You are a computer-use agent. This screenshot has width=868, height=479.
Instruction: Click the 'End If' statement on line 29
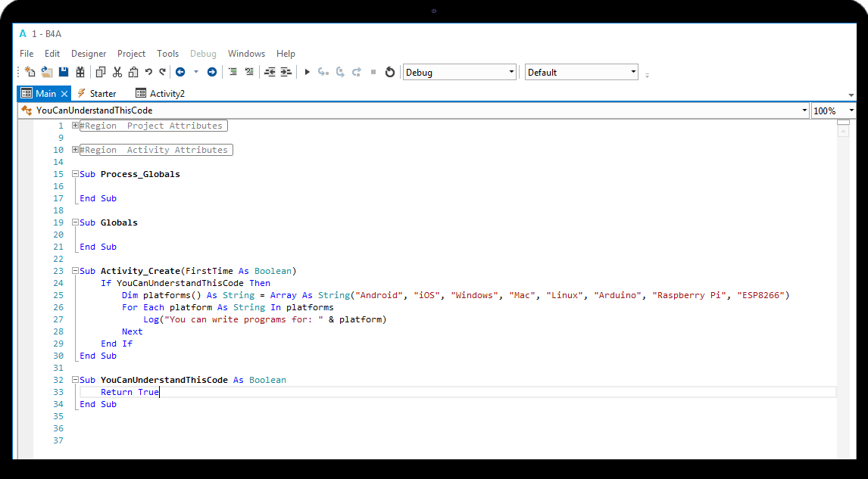(x=117, y=344)
